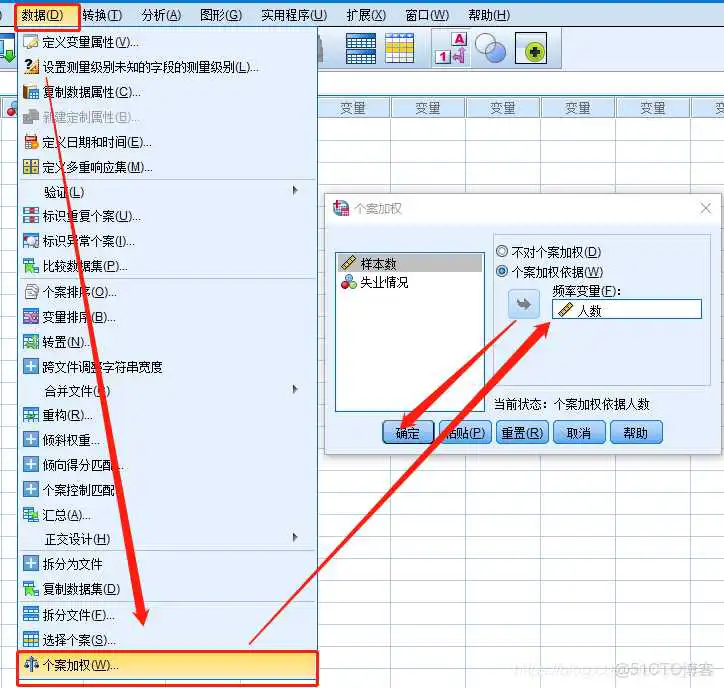Select 个案加权(W) menu entry
Screen dimensions: 724x688
[x=168, y=665]
